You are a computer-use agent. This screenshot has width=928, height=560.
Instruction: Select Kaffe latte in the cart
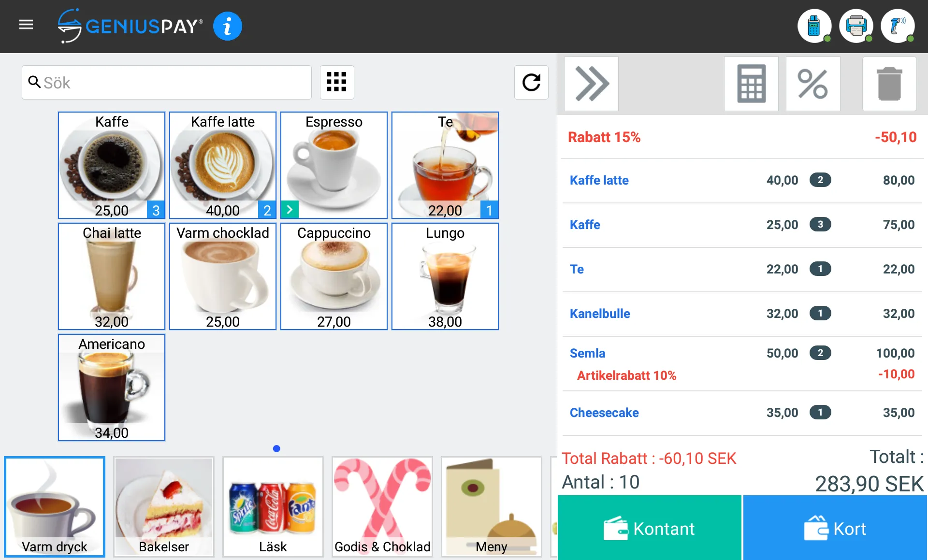(742, 180)
